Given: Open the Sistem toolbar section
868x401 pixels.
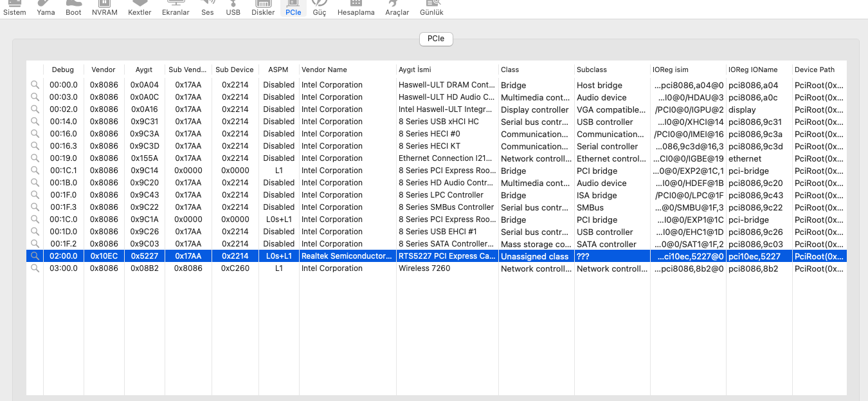Looking at the screenshot, I should (x=14, y=8).
